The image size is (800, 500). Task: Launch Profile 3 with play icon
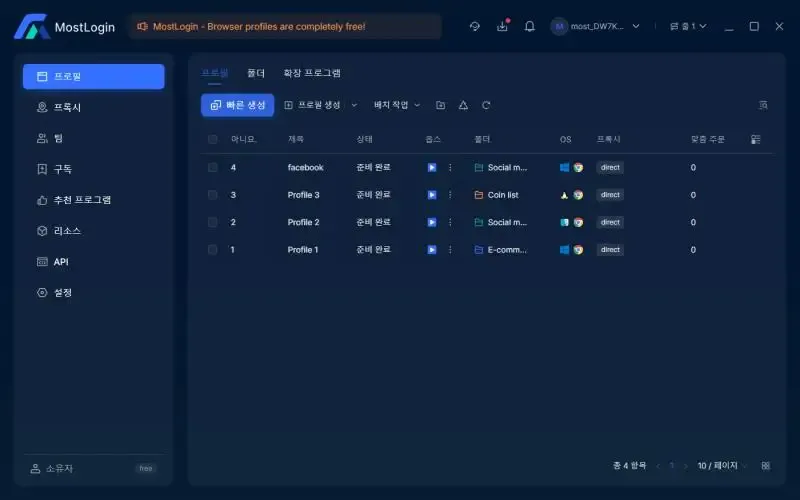(432, 195)
